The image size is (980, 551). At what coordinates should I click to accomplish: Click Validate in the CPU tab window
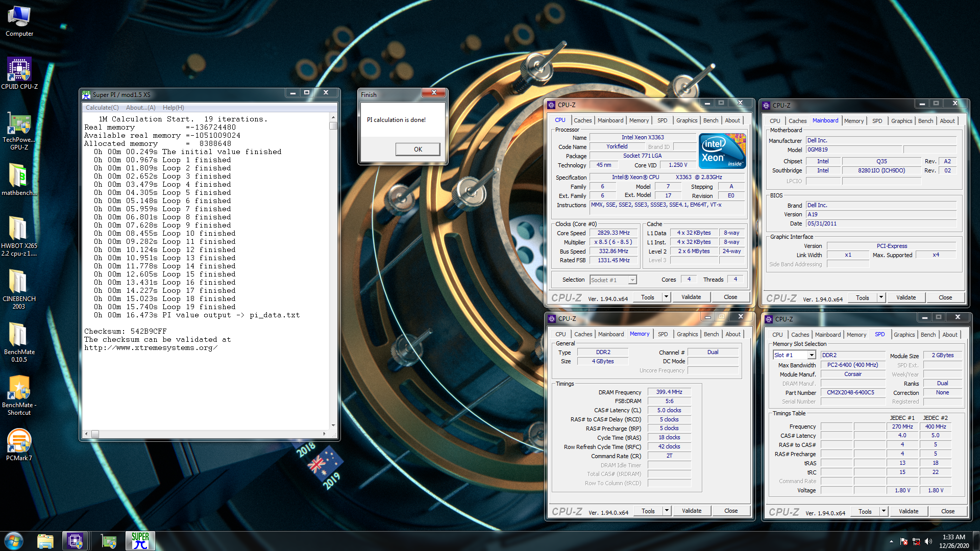(x=691, y=297)
